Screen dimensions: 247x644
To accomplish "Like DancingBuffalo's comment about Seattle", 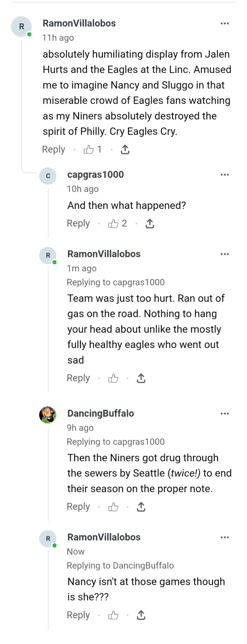I will (x=113, y=507).
